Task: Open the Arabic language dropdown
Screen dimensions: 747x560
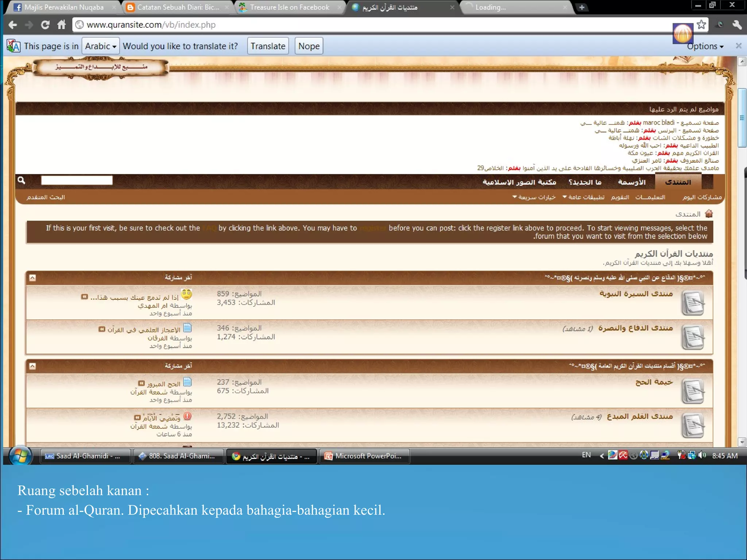Action: (x=101, y=46)
